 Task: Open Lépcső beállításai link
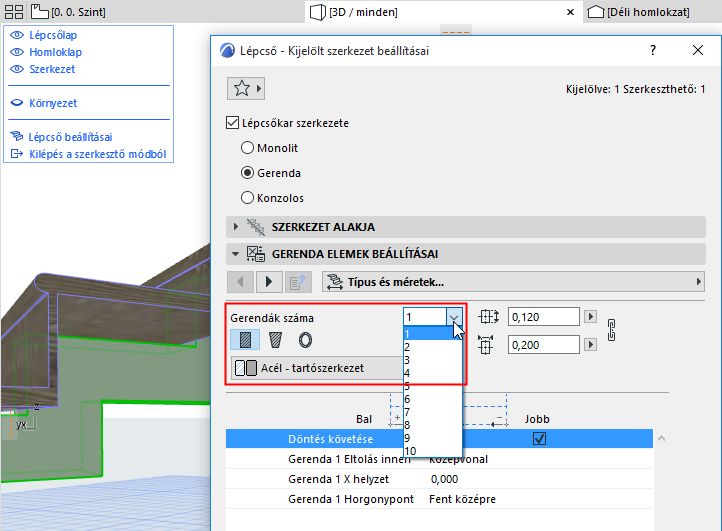pyautogui.click(x=70, y=137)
